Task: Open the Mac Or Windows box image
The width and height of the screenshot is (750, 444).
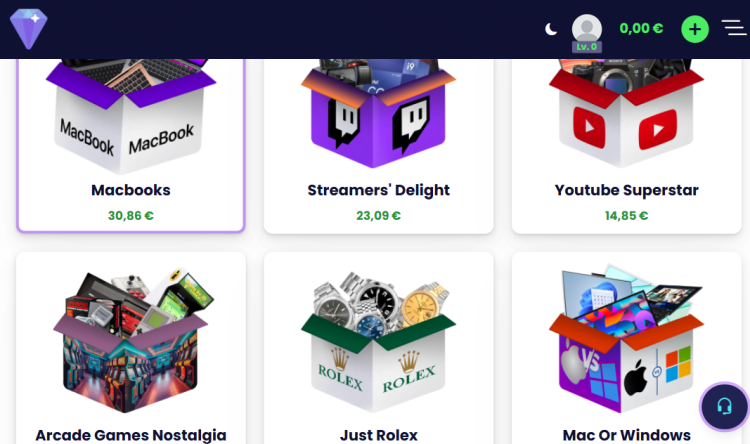Action: pyautogui.click(x=626, y=339)
